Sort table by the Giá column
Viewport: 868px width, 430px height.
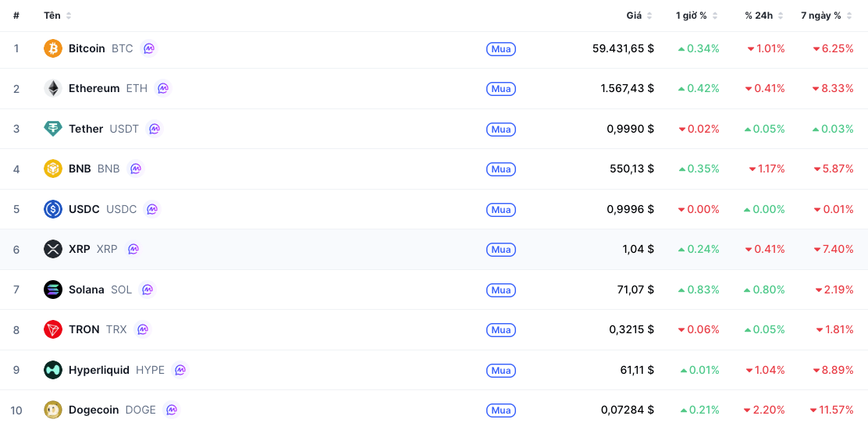pyautogui.click(x=639, y=16)
